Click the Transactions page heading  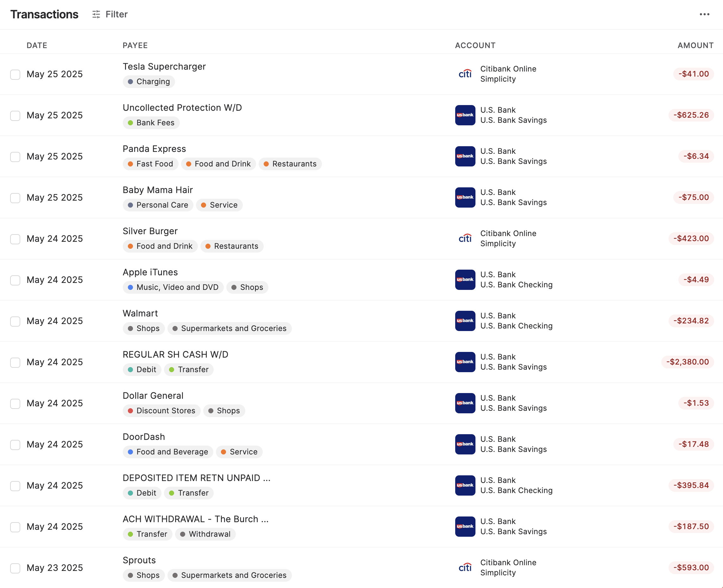(x=44, y=14)
